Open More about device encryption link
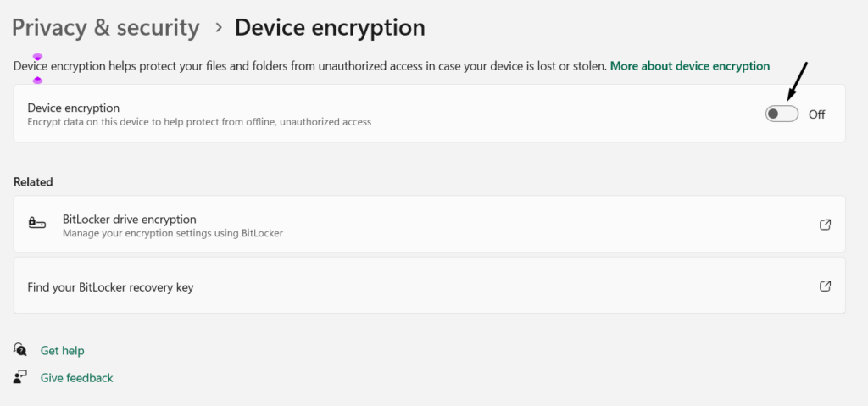Screen dimensions: 868x406 pos(689,66)
